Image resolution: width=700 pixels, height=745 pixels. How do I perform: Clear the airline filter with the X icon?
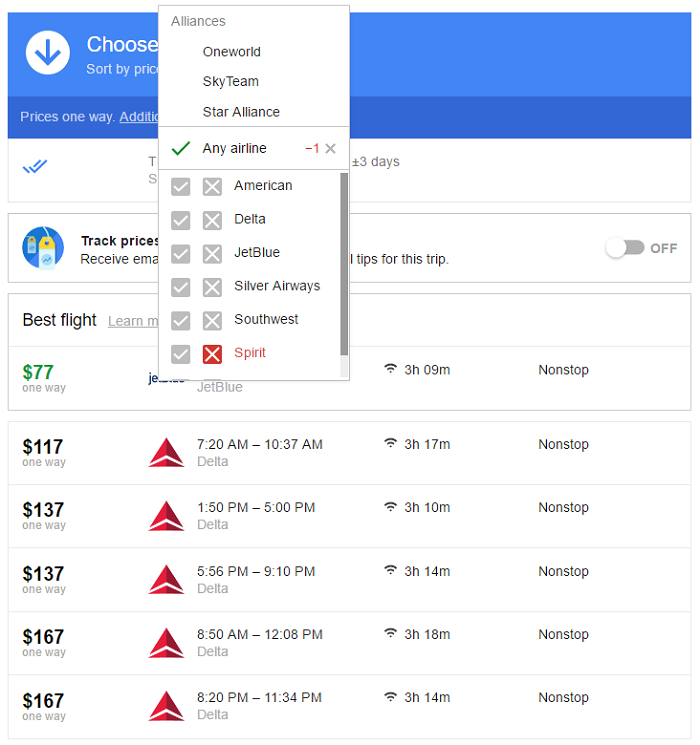(x=330, y=149)
